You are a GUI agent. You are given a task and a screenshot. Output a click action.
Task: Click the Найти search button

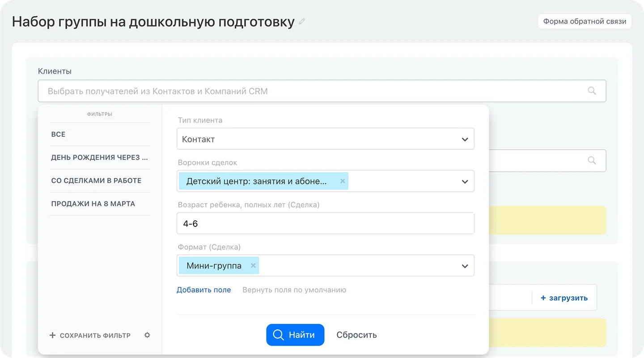[x=295, y=335]
